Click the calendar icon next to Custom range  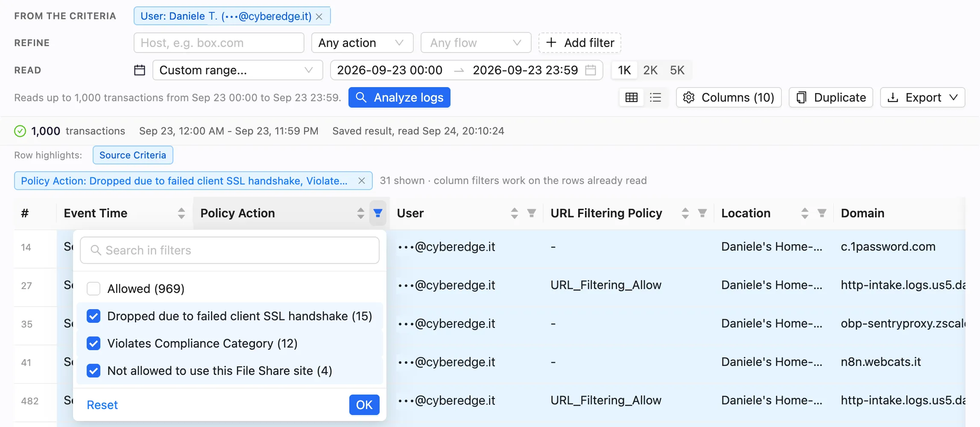click(140, 70)
